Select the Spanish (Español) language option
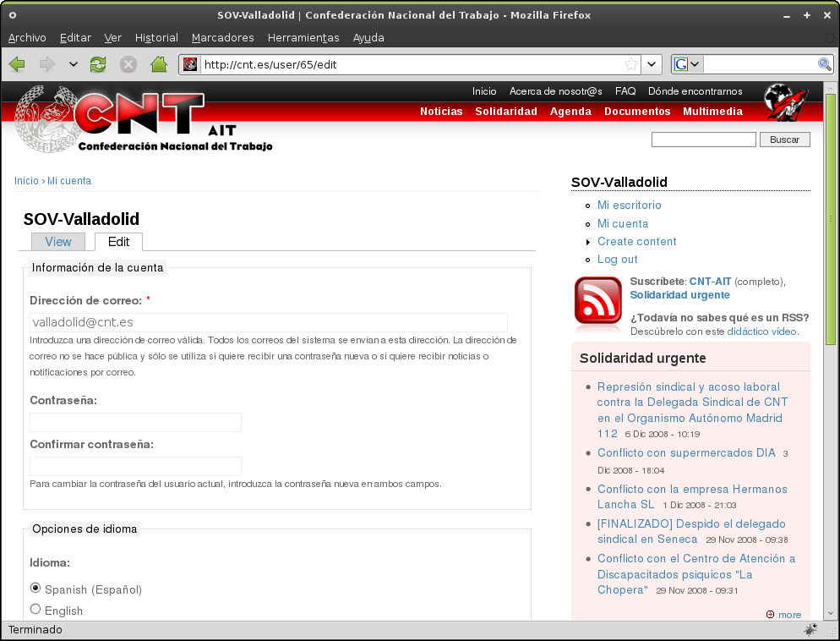840x641 pixels. coord(35,589)
